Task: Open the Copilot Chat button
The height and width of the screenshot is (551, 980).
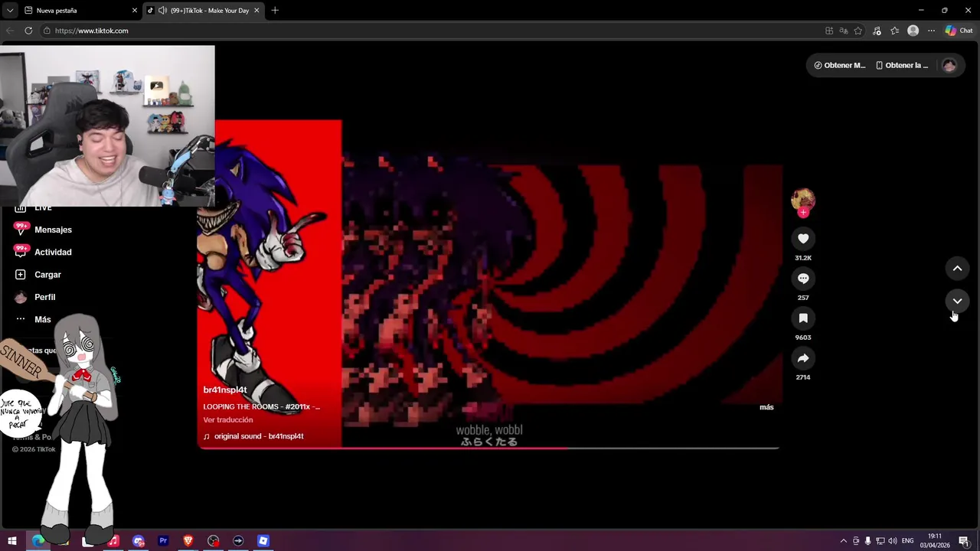Action: tap(959, 31)
